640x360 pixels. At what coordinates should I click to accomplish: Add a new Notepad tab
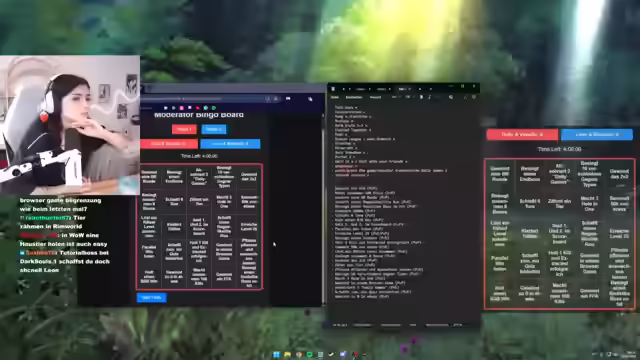pyautogui.click(x=430, y=89)
